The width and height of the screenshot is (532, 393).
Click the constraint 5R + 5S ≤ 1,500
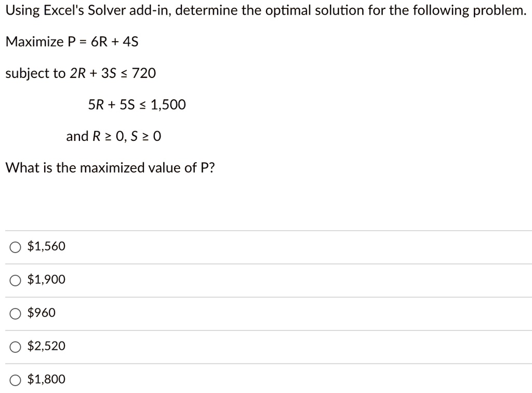click(x=137, y=104)
